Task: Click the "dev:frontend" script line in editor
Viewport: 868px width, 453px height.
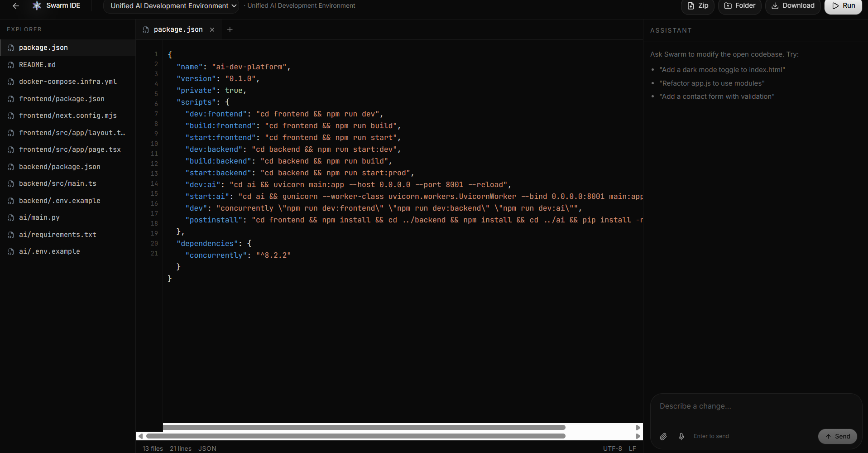Action: click(284, 114)
